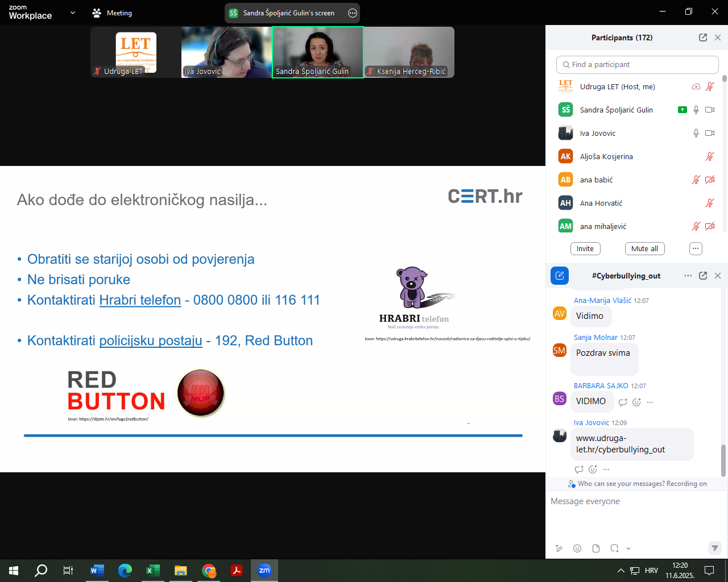The image size is (728, 582).
Task: Toggle ana babić's muted microphone
Action: [696, 180]
